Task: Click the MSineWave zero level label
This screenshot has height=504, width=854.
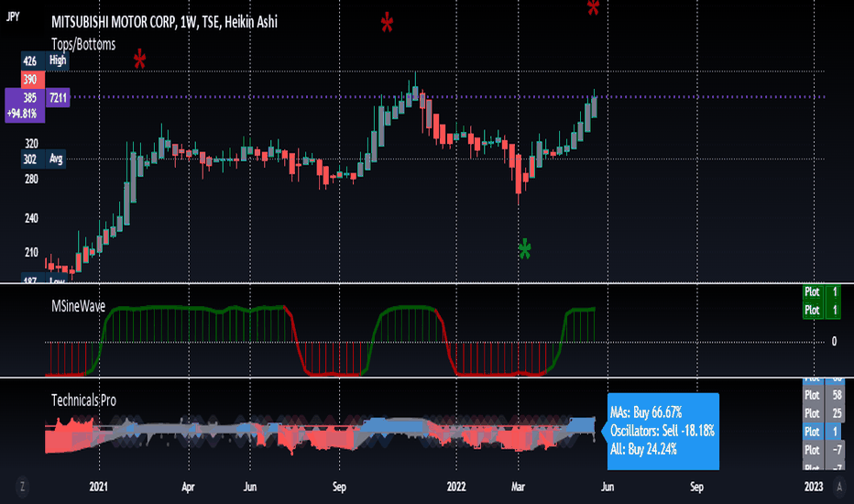Action: [834, 342]
